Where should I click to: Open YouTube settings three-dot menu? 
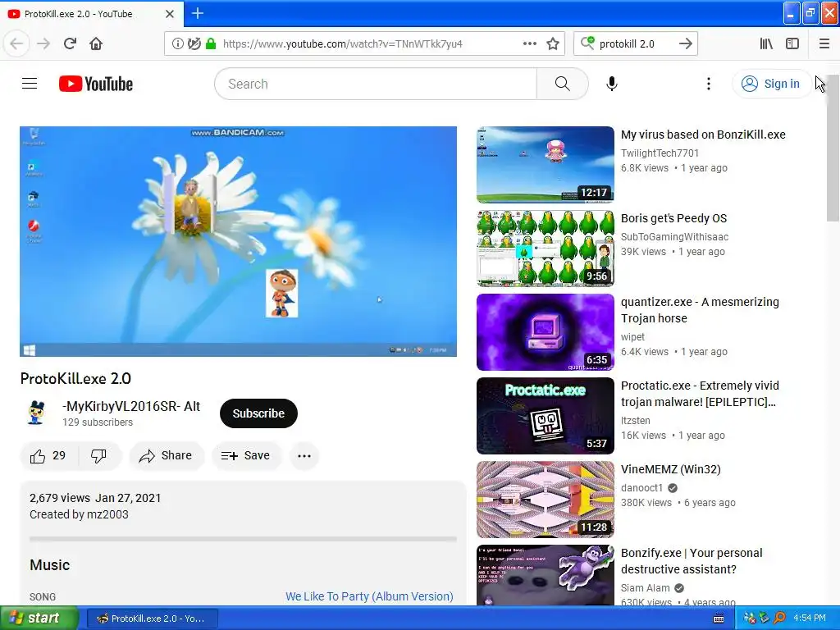pyautogui.click(x=708, y=84)
